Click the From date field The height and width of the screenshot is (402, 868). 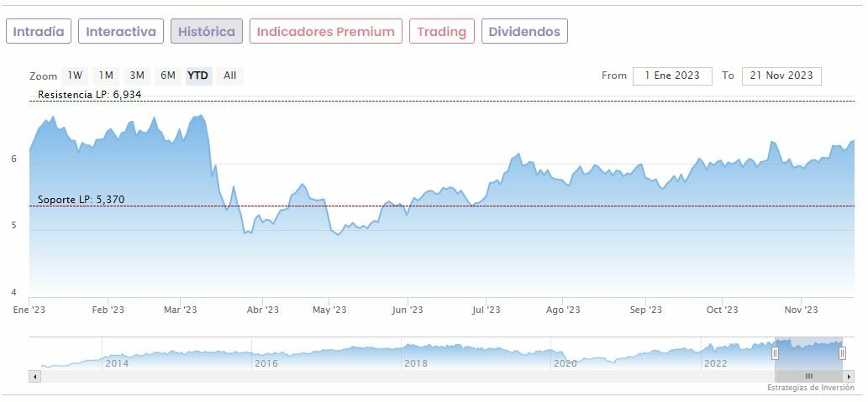672,76
